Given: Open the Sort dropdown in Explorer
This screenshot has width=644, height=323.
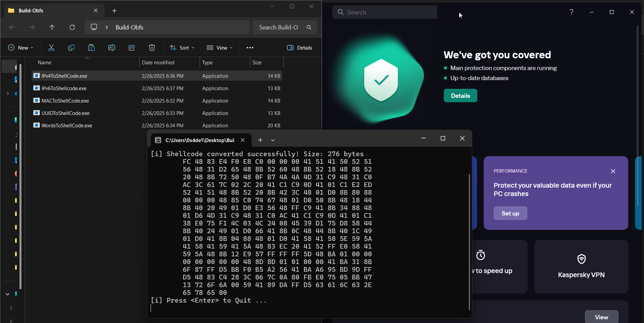Looking at the screenshot, I should (182, 48).
